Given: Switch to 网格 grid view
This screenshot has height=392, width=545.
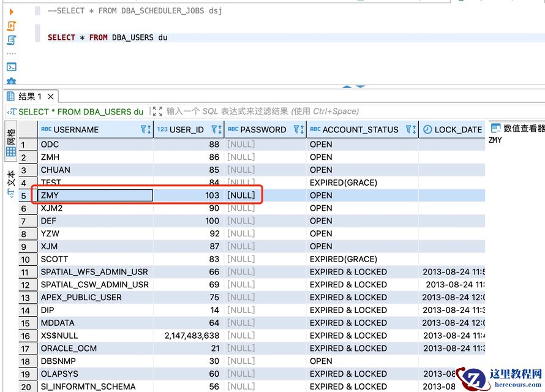Looking at the screenshot, I should 11,142.
